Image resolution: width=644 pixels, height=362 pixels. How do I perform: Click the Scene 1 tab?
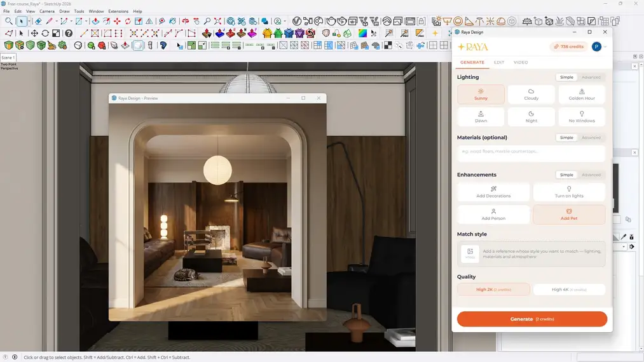[8, 57]
